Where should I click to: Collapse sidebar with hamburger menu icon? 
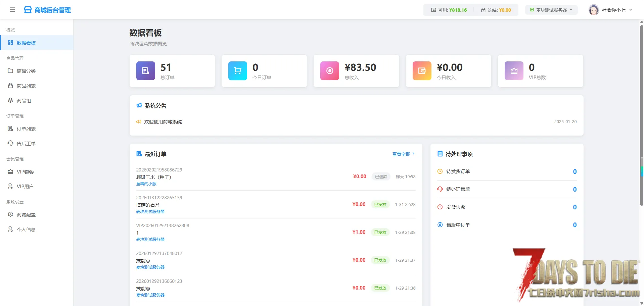coord(12,10)
